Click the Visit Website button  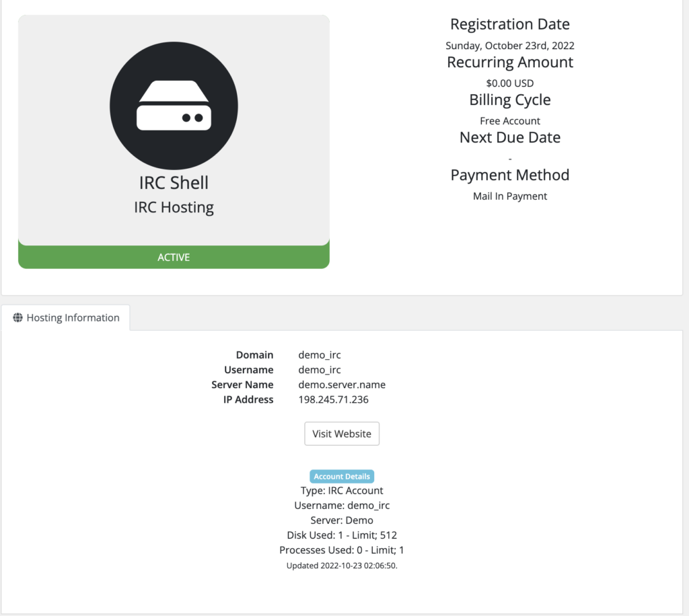click(x=342, y=434)
